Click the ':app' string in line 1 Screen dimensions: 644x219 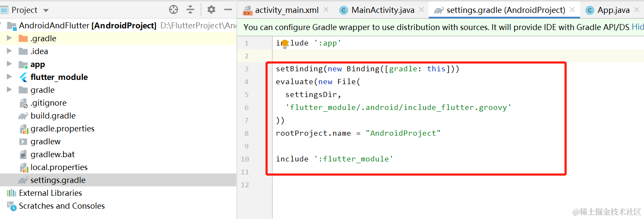327,43
